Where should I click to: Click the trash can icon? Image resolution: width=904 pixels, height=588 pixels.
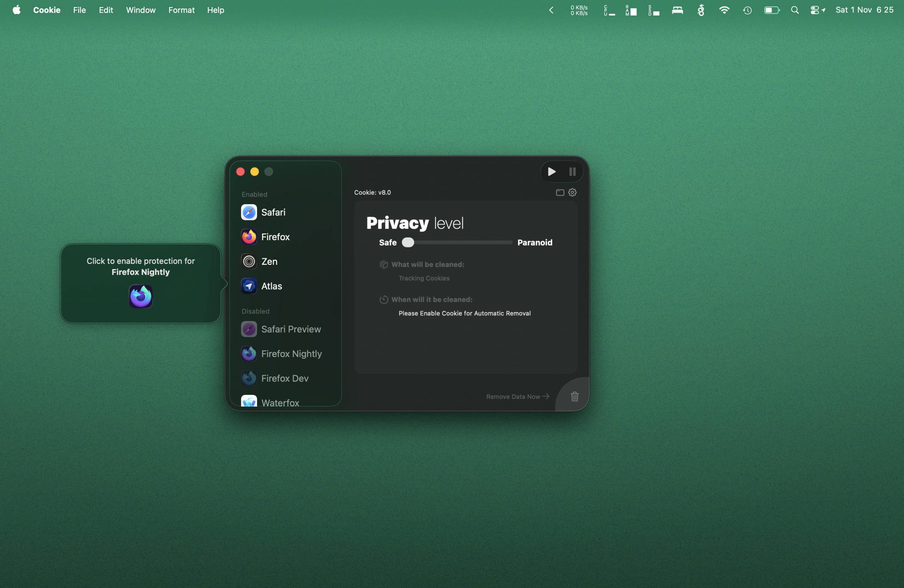(x=574, y=397)
